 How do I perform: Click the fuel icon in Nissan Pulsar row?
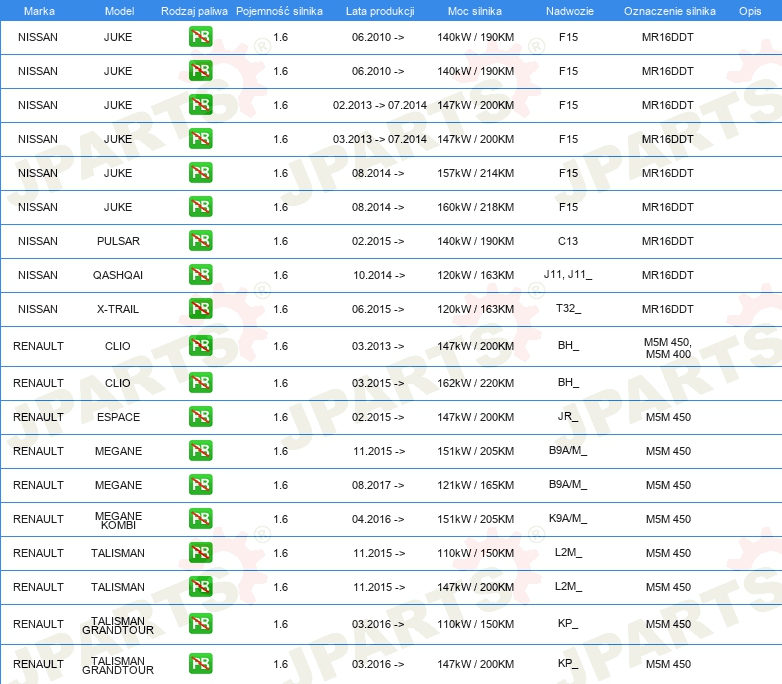200,241
